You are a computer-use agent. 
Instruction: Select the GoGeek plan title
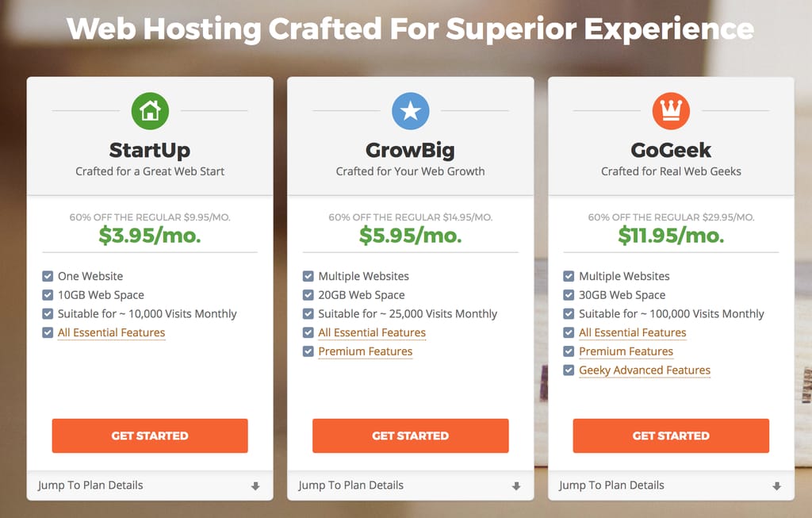[x=671, y=150]
